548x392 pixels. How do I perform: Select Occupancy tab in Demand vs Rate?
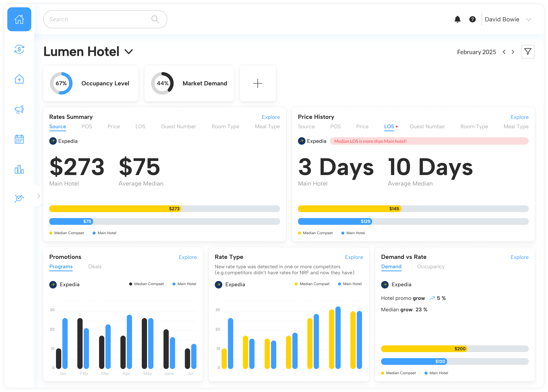coord(431,267)
